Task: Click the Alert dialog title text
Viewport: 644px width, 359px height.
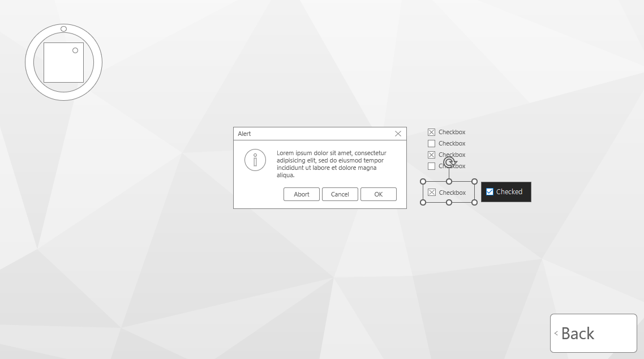Action: (244, 134)
